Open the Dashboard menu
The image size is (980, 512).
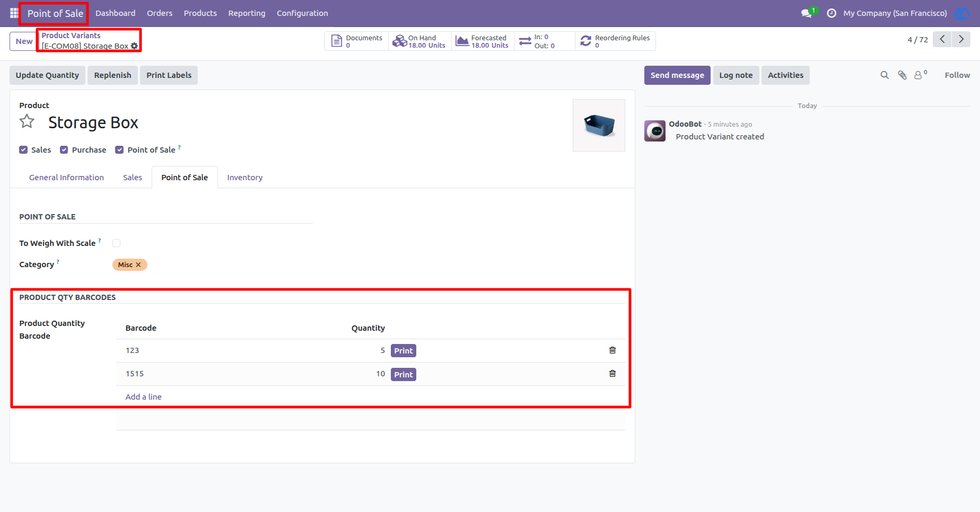tap(115, 13)
